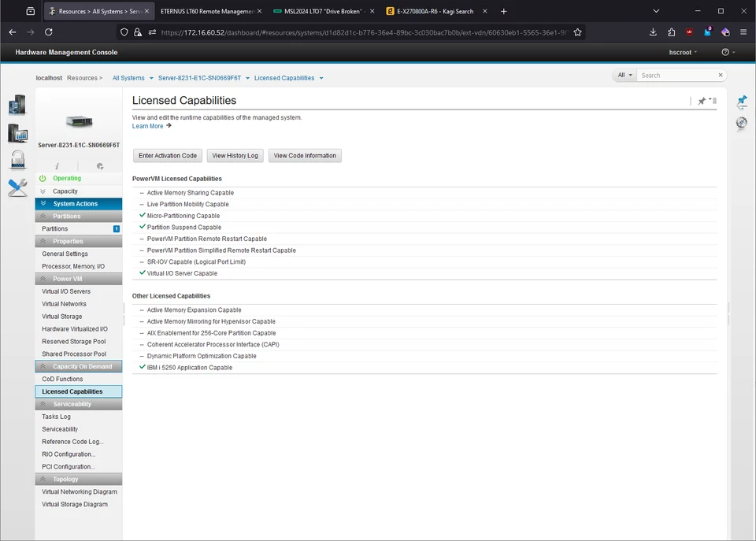756x541 pixels.
Task: Click View History Log button
Action: 235,156
